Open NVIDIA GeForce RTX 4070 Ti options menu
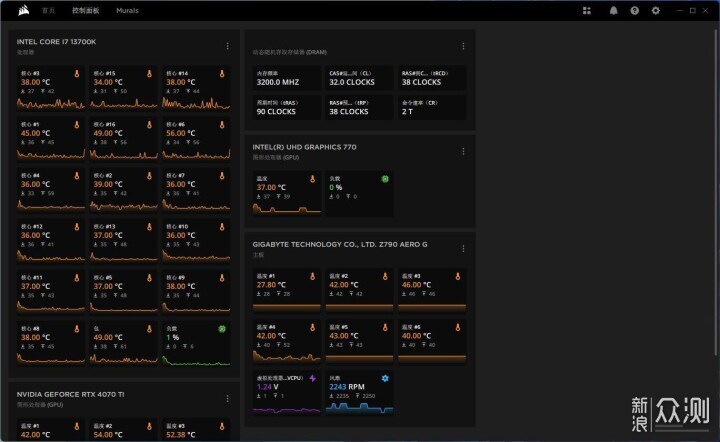 point(228,399)
